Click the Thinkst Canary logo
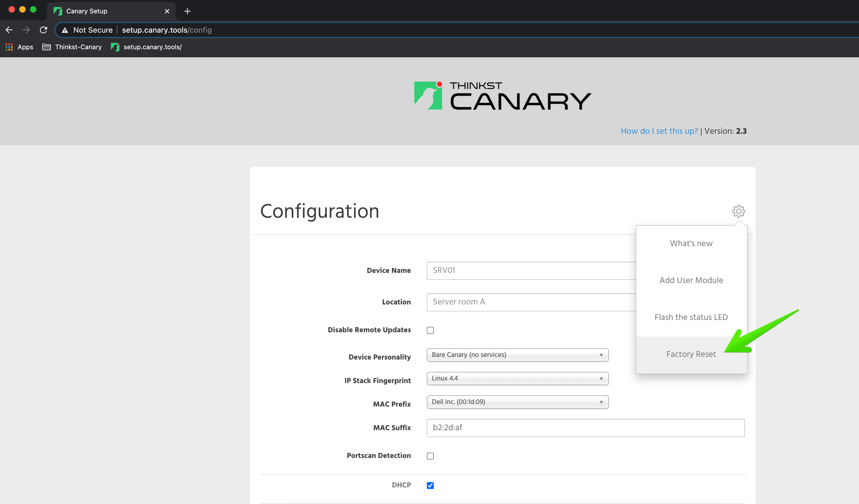The height and width of the screenshot is (504, 859). [x=502, y=96]
